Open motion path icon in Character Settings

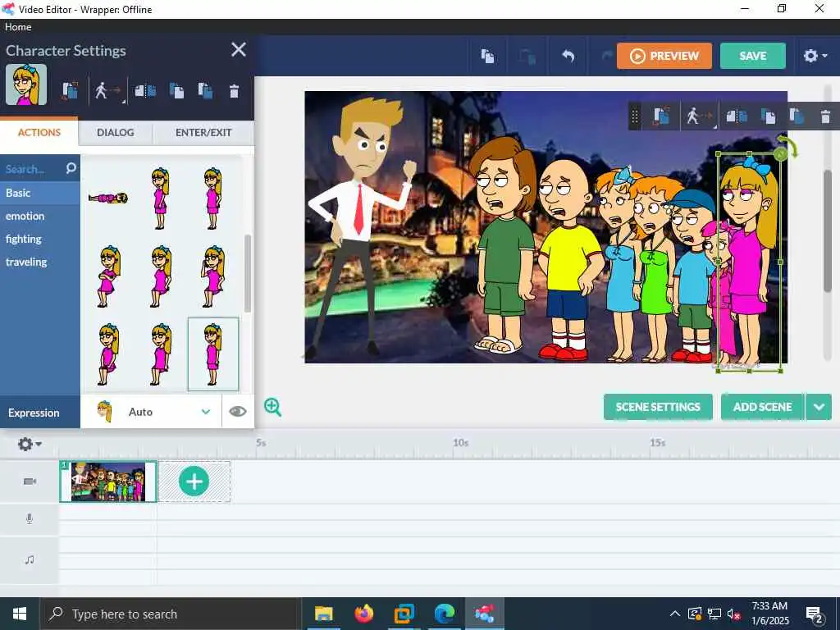(108, 90)
